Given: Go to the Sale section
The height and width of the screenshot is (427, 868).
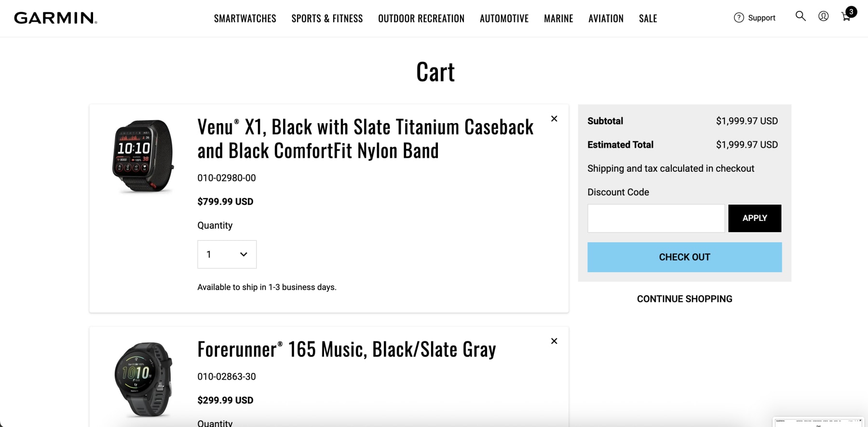Looking at the screenshot, I should [x=648, y=18].
